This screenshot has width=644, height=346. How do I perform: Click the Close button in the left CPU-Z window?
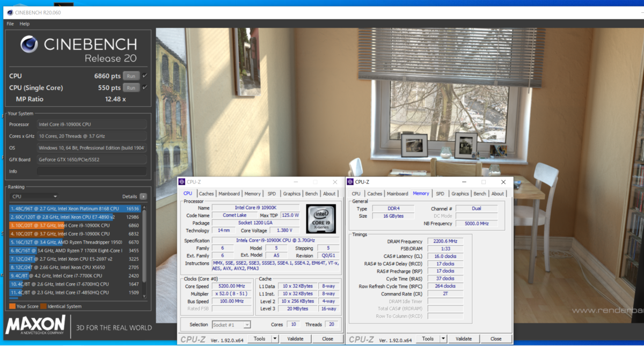(x=327, y=338)
